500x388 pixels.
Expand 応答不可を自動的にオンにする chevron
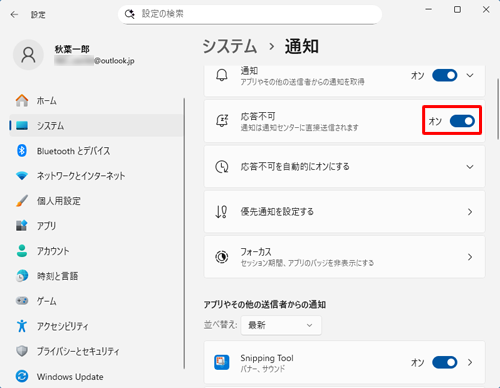[x=470, y=167]
